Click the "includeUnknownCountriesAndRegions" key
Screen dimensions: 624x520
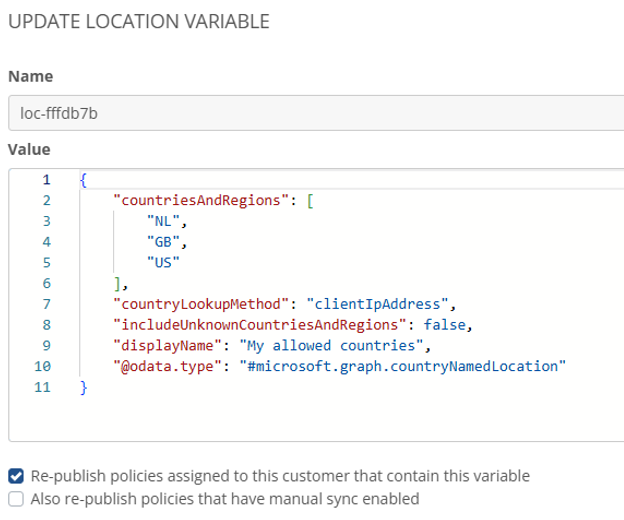pos(256,324)
